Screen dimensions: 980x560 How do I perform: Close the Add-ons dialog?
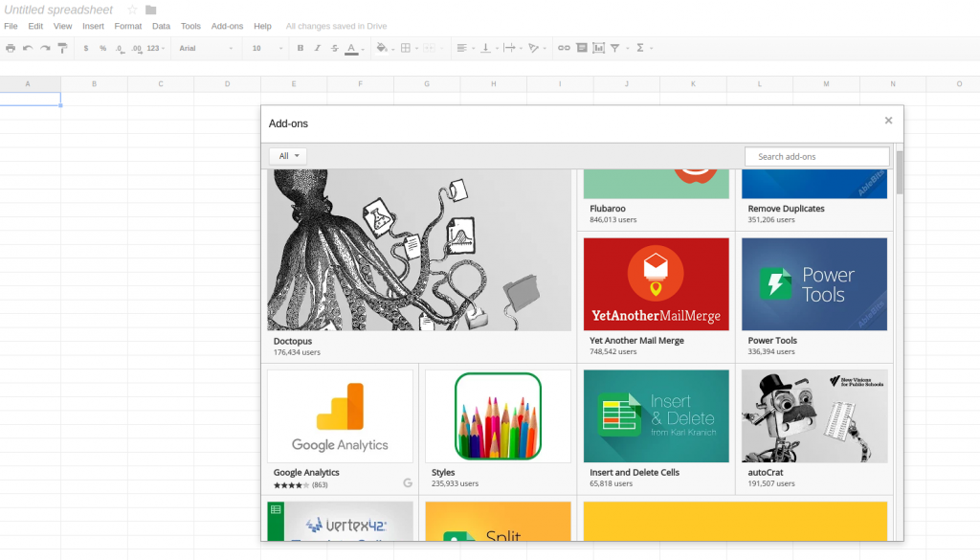[x=888, y=121]
